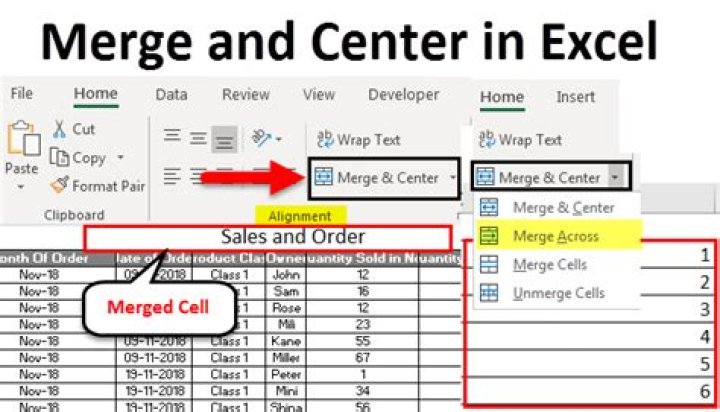The height and width of the screenshot is (412, 720).
Task: Apply Top Align to cells
Action: pyautogui.click(x=172, y=136)
